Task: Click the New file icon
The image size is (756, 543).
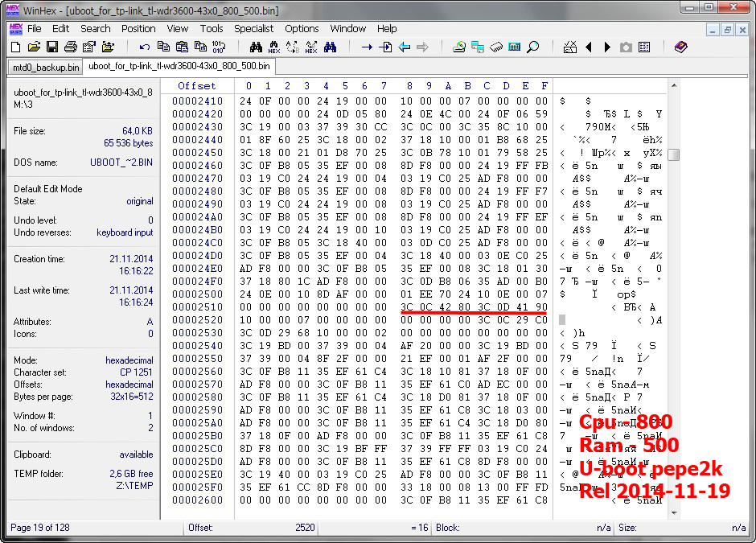Action: (15, 47)
